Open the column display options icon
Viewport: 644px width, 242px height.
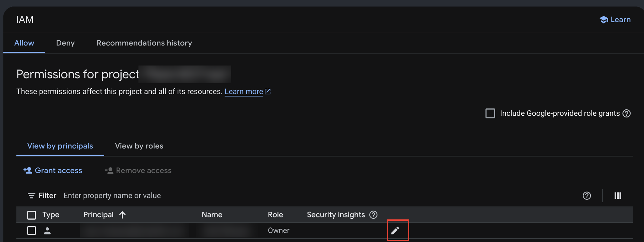pos(618,196)
